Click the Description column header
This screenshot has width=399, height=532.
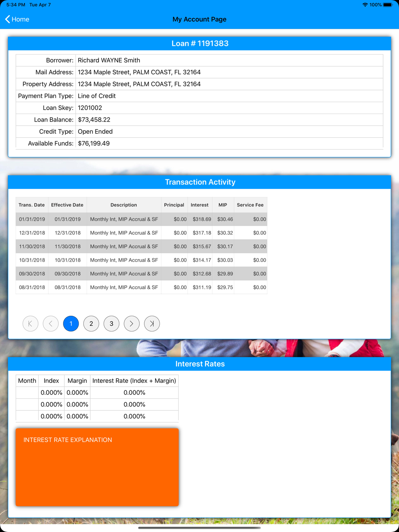point(124,205)
